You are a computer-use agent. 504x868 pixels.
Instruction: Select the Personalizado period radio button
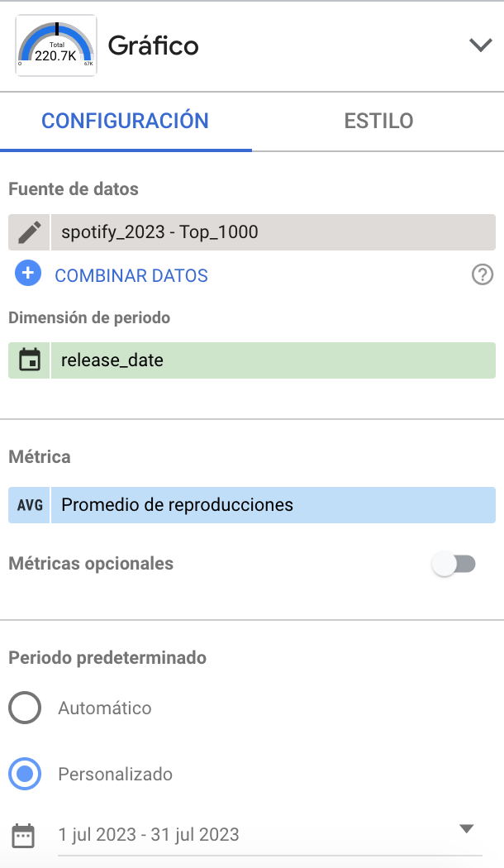coord(25,775)
